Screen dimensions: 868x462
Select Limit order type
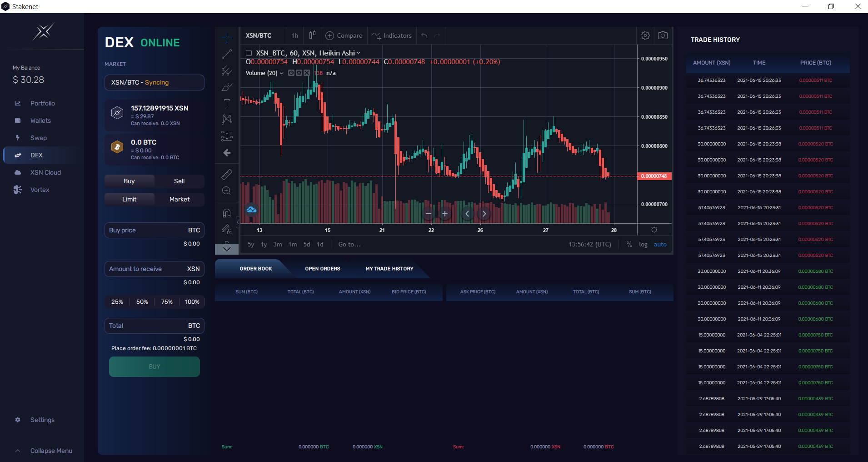tap(130, 199)
